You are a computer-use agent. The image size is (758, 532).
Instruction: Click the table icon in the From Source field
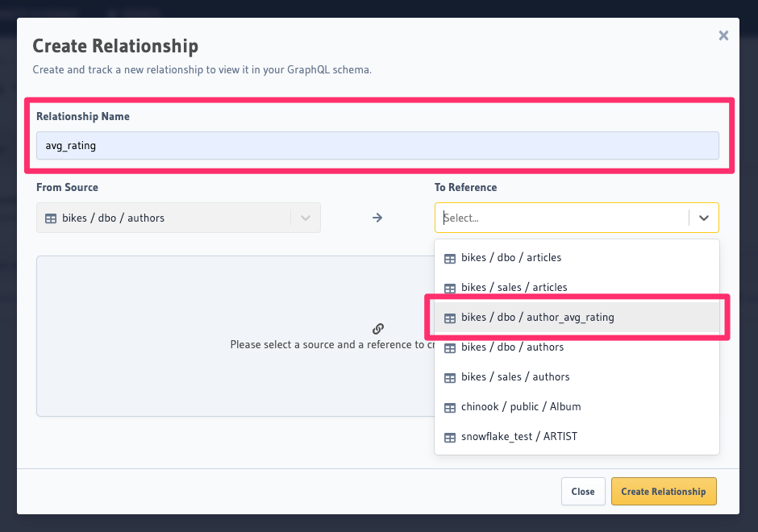pos(51,218)
